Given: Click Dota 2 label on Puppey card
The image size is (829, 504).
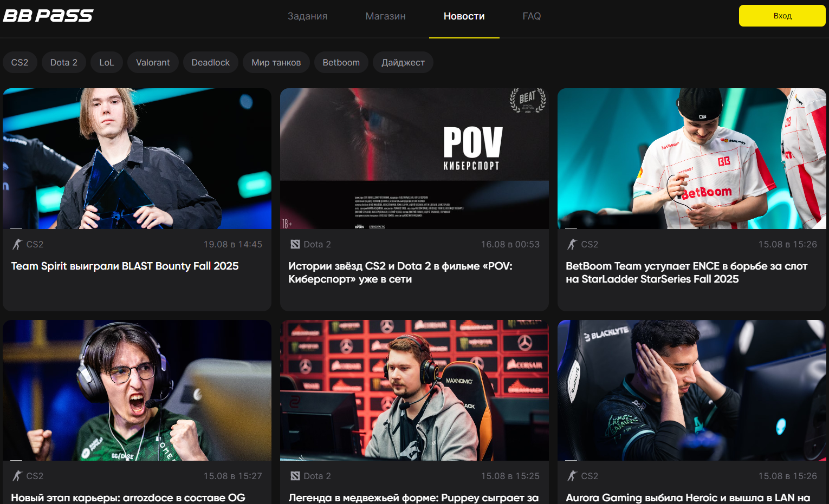Looking at the screenshot, I should click(317, 476).
